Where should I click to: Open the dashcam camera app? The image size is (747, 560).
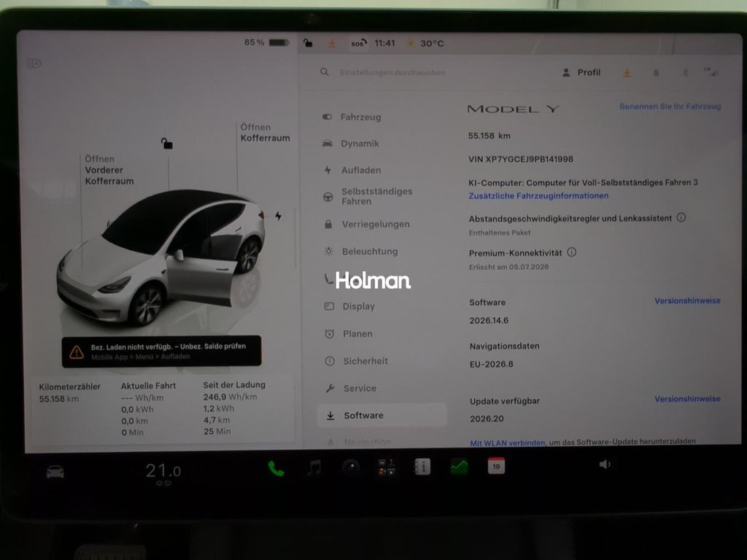pos(351,467)
